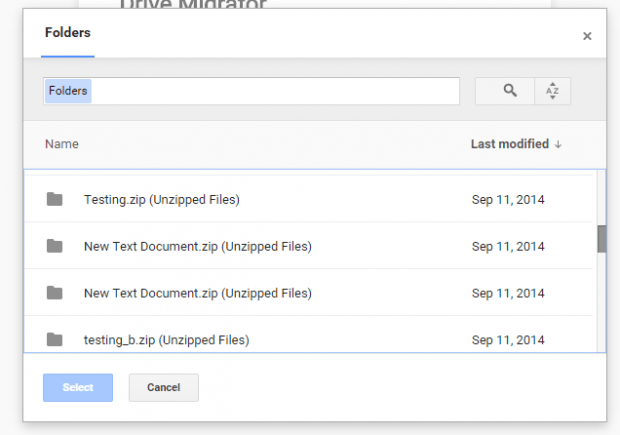Click folder icon of upper New Text Document.zip

point(55,246)
